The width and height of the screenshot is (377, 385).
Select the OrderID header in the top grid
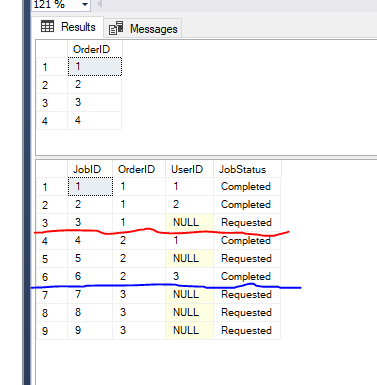tap(95, 49)
